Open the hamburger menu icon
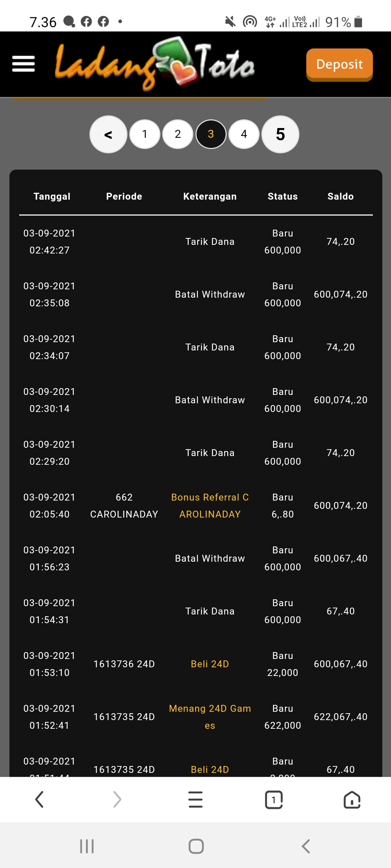The width and height of the screenshot is (391, 868). pyautogui.click(x=24, y=64)
